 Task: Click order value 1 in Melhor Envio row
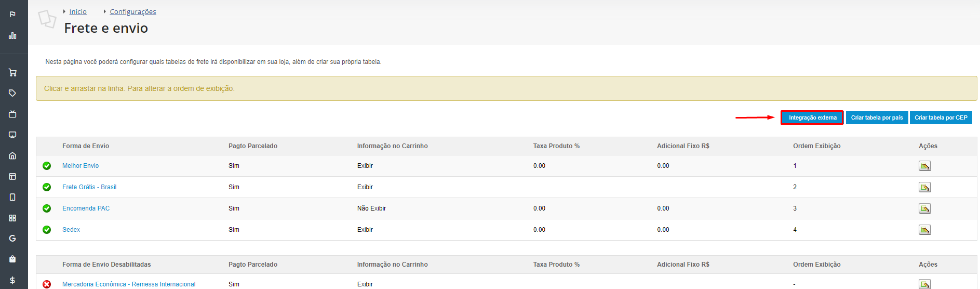coord(795,166)
